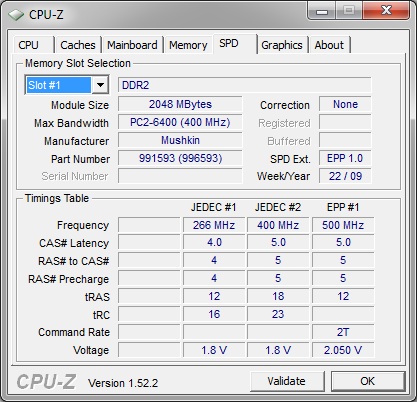Click the Module Size value field
The width and height of the screenshot is (417, 402).
pyautogui.click(x=180, y=104)
